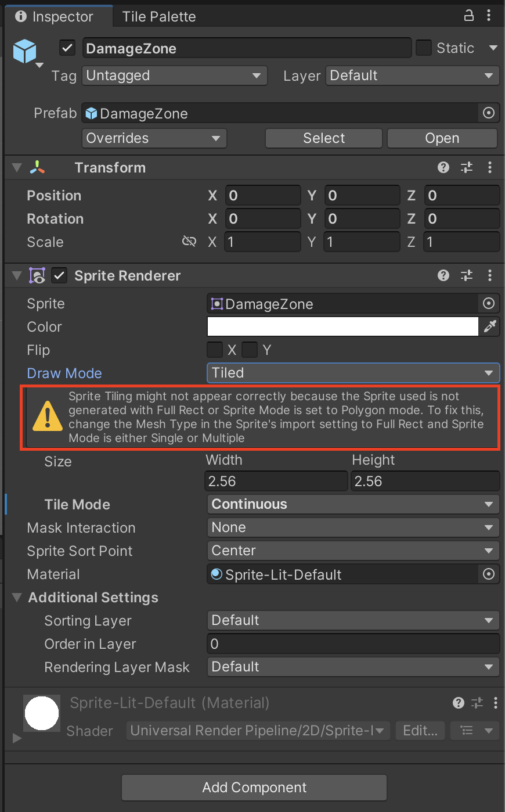
Task: Open Sprite object picker for DamageZone
Action: 489,304
